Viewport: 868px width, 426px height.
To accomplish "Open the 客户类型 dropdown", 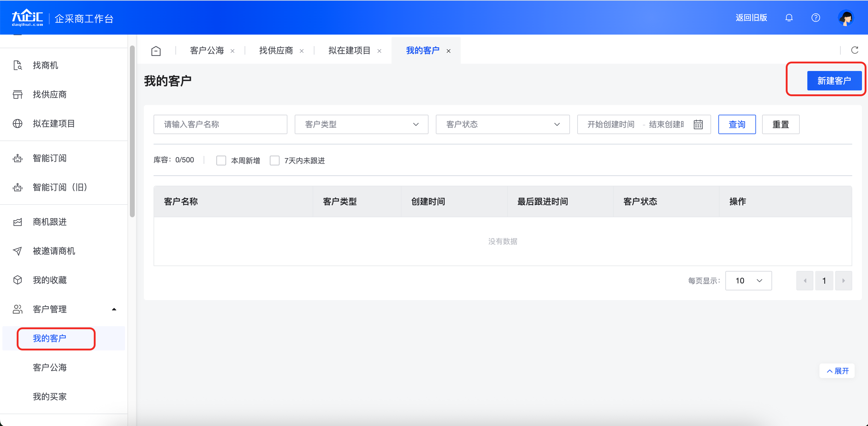I will (361, 125).
